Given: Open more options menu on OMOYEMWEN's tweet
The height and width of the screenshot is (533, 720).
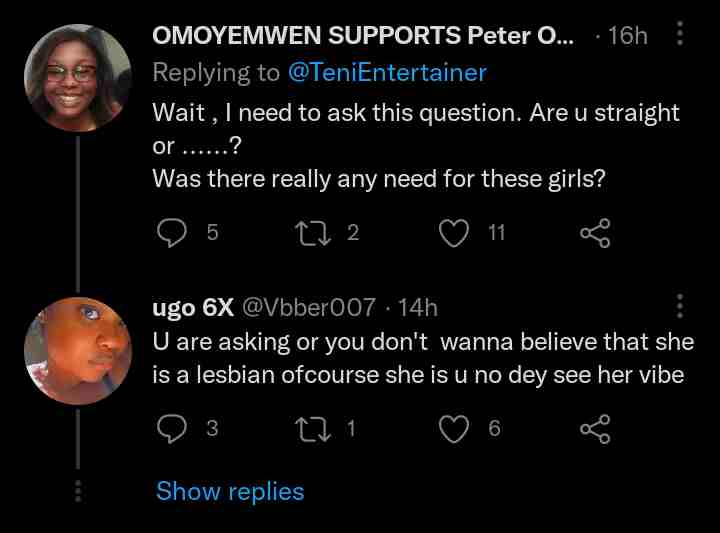Looking at the screenshot, I should pos(680,35).
